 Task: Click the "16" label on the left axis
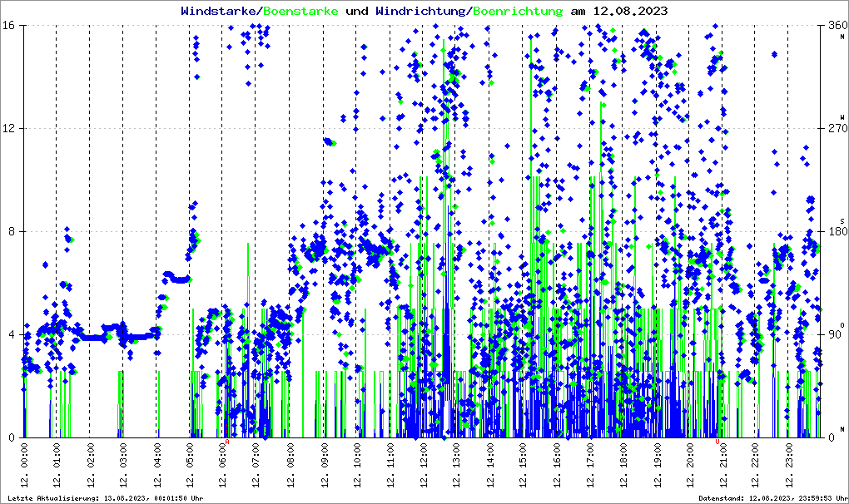coord(12,26)
